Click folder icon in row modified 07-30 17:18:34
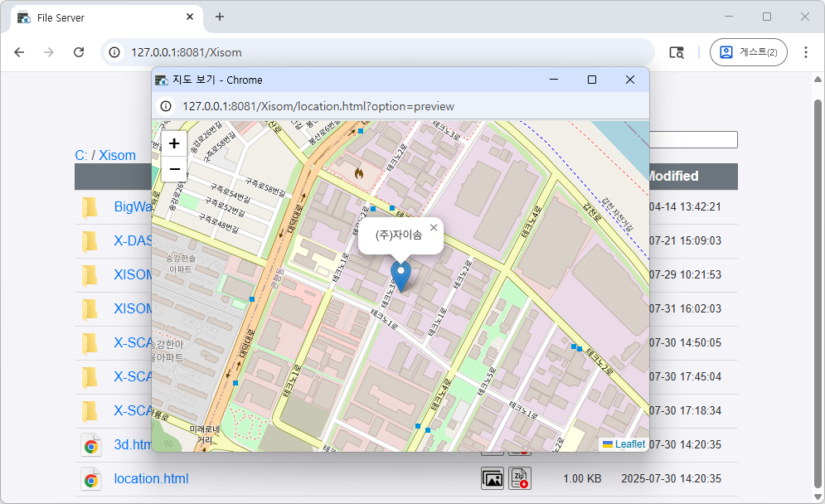The width and height of the screenshot is (825, 504). pos(90,411)
